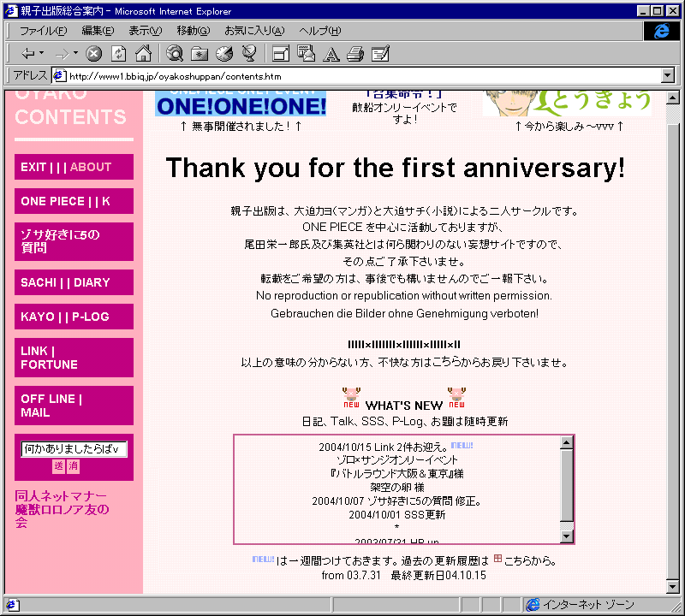The width and height of the screenshot is (685, 616).
Task: Open the 表示(V) menu
Action: tap(145, 31)
